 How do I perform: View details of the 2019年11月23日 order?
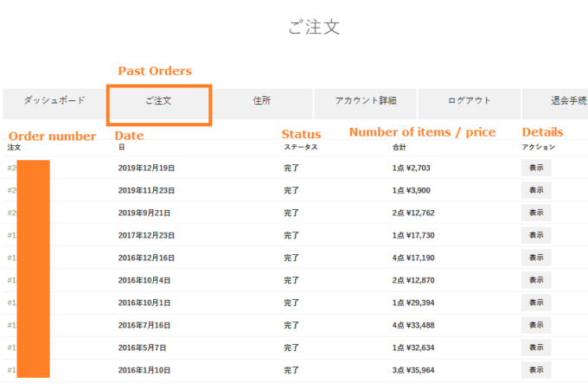tap(536, 190)
